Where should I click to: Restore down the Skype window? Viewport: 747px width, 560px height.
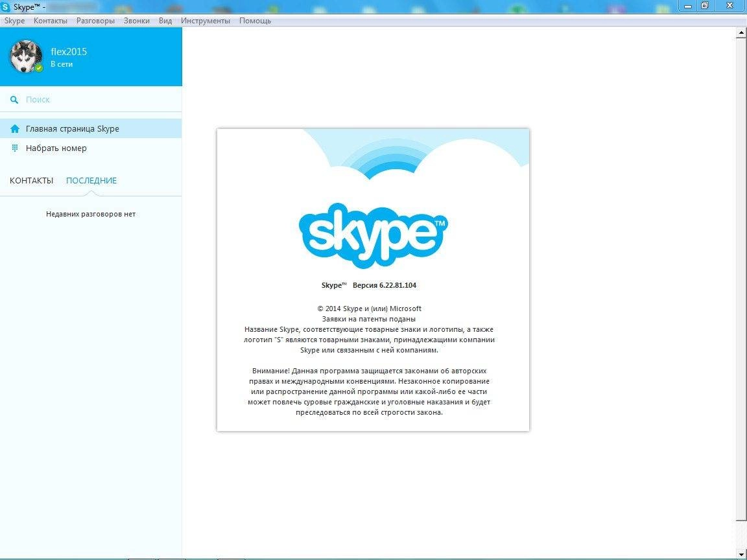[705, 6]
